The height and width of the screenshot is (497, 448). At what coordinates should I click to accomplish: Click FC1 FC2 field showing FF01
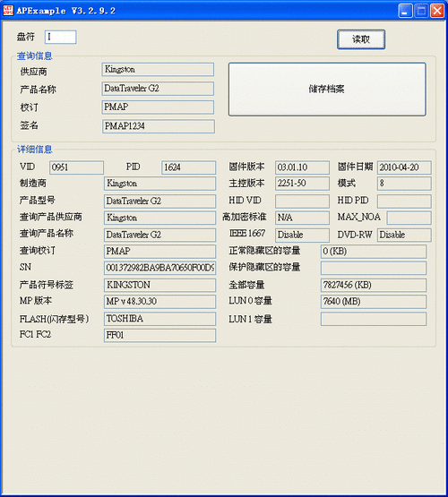(159, 335)
